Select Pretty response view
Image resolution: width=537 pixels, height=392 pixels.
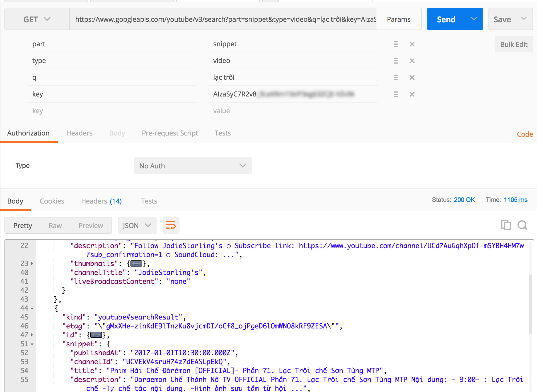[23, 226]
